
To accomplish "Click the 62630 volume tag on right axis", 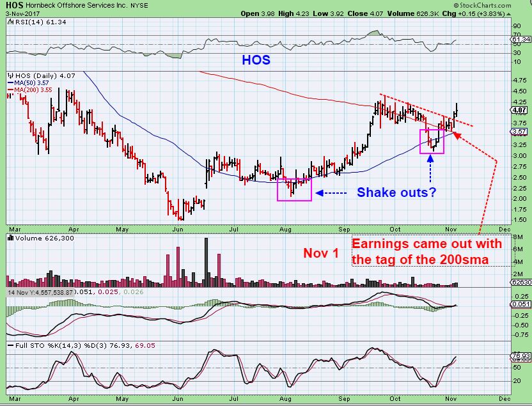I will [520, 282].
